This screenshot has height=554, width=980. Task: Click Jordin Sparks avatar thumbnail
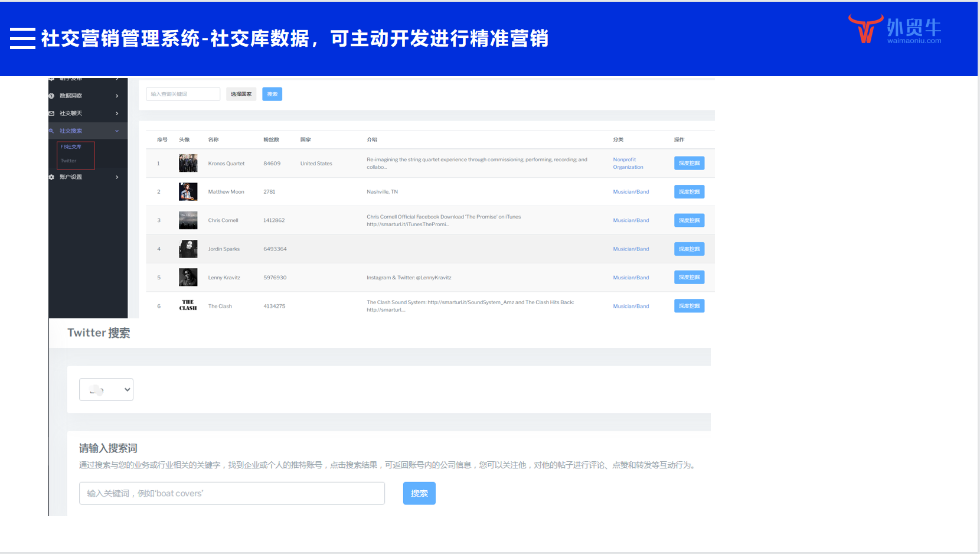click(x=188, y=249)
